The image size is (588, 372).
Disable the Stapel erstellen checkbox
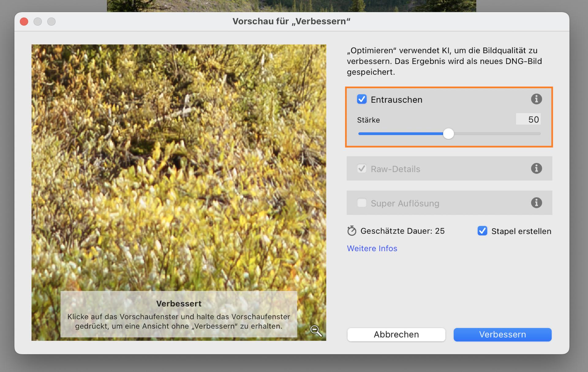[x=482, y=231]
